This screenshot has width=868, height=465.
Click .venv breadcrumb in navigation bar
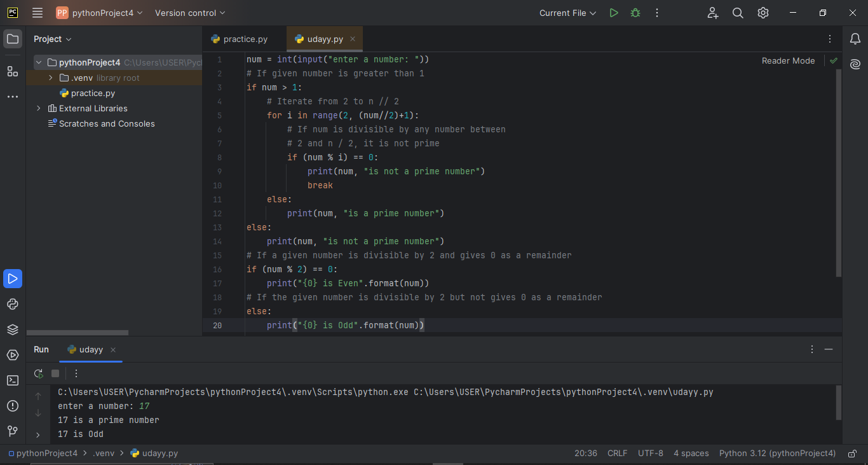pos(104,454)
